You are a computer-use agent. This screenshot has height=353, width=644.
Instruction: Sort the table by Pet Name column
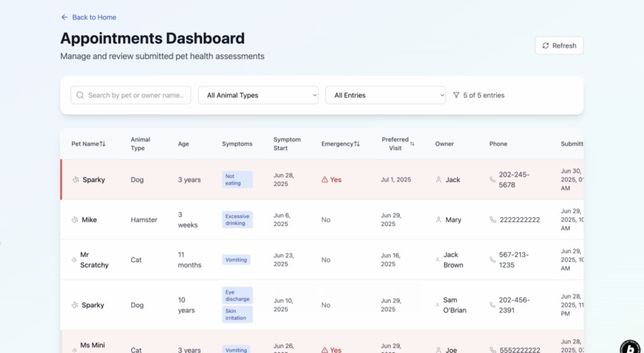point(89,144)
